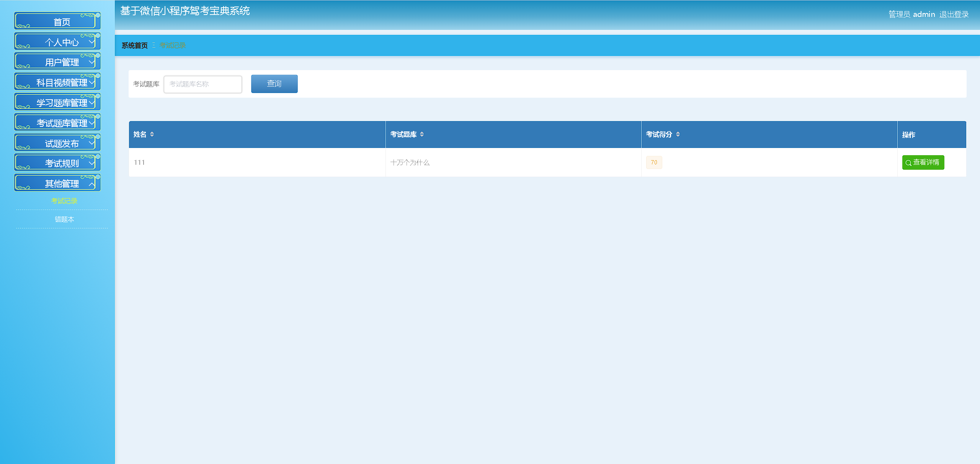Select 错题本 submenu item
Image resolution: width=980 pixels, height=464 pixels.
tap(64, 219)
